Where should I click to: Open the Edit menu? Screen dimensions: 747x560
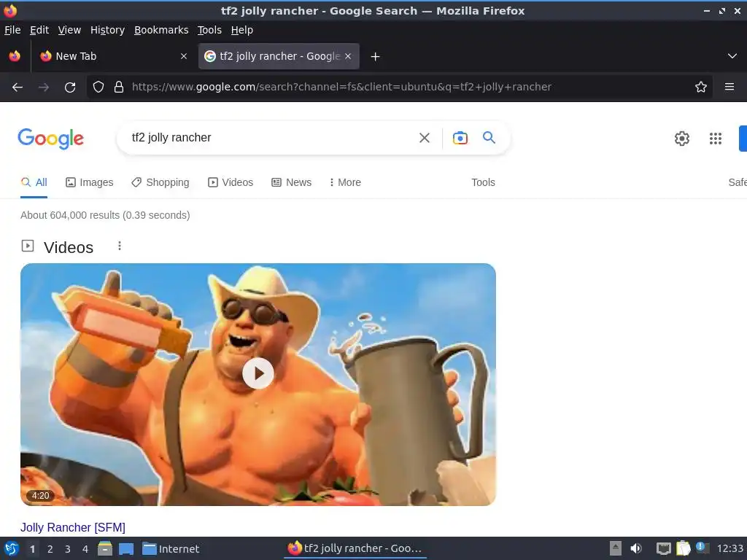click(x=39, y=30)
